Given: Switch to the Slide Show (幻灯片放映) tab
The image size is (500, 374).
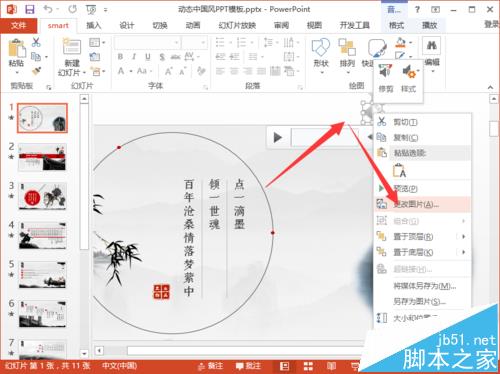Looking at the screenshot, I should [237, 25].
